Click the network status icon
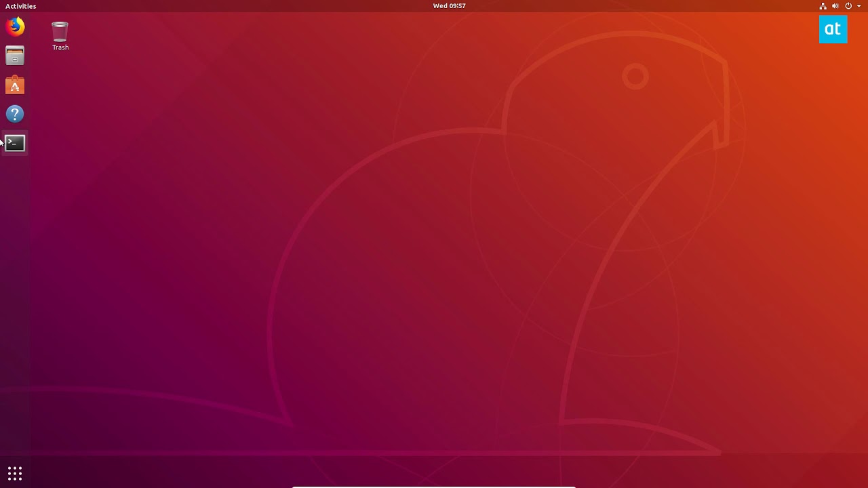 point(823,6)
